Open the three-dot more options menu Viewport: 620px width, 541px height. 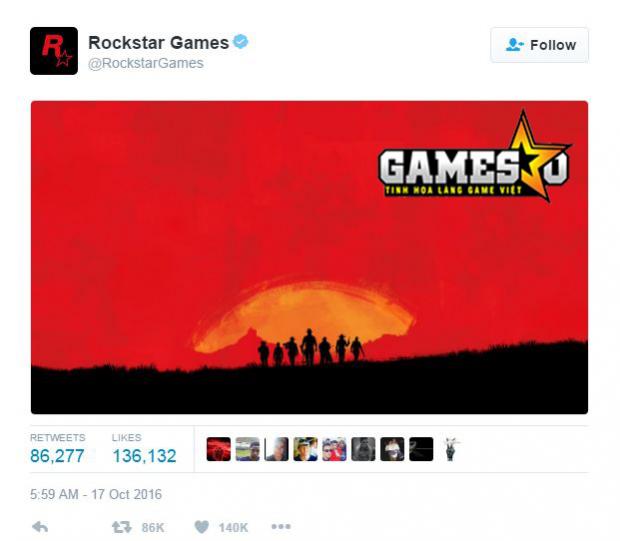281,526
